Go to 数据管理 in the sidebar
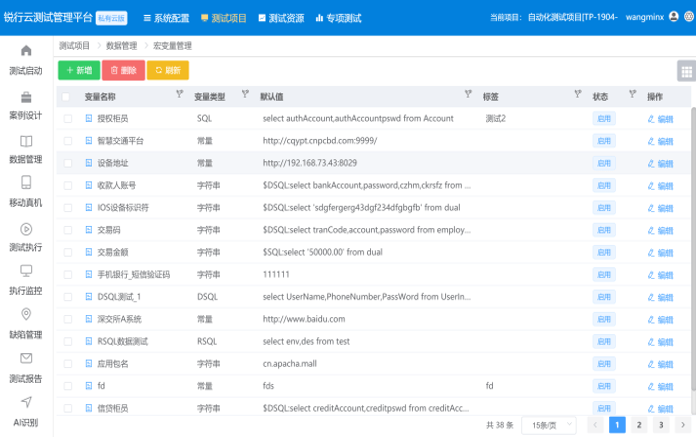 pyautogui.click(x=26, y=149)
